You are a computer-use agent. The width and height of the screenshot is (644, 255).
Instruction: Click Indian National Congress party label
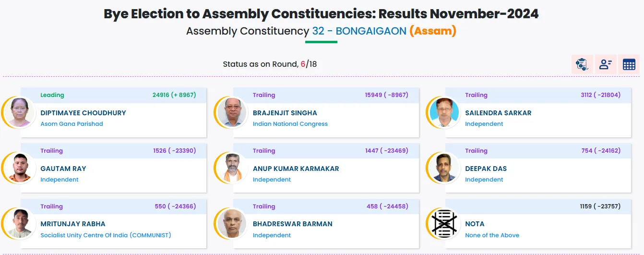coord(290,124)
